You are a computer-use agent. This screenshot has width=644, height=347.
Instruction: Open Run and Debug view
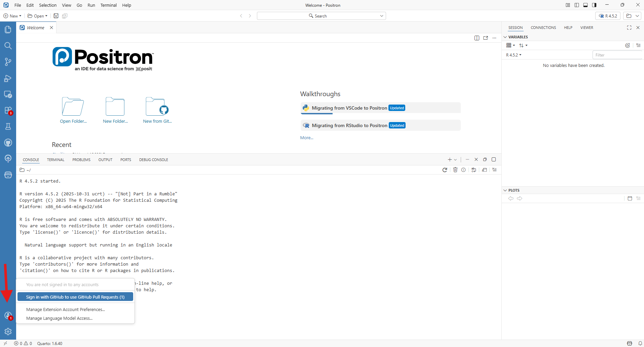pos(8,78)
